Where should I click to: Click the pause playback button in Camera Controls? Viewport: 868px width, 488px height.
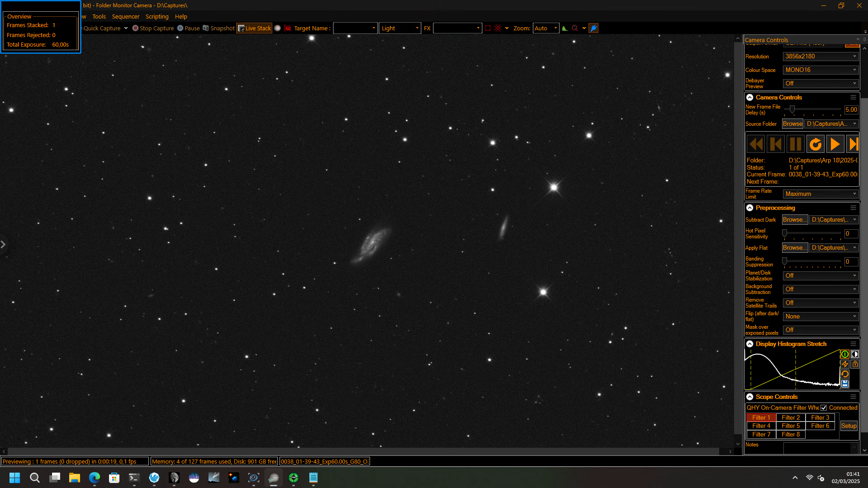click(x=796, y=144)
